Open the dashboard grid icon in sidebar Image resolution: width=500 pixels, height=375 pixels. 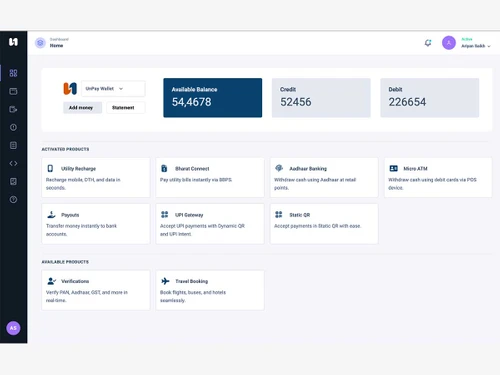pos(13,73)
